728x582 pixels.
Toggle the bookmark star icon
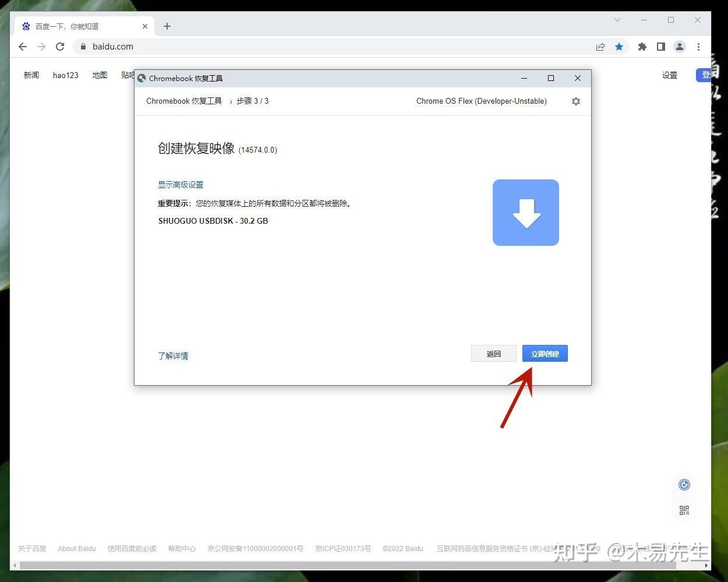click(x=619, y=47)
